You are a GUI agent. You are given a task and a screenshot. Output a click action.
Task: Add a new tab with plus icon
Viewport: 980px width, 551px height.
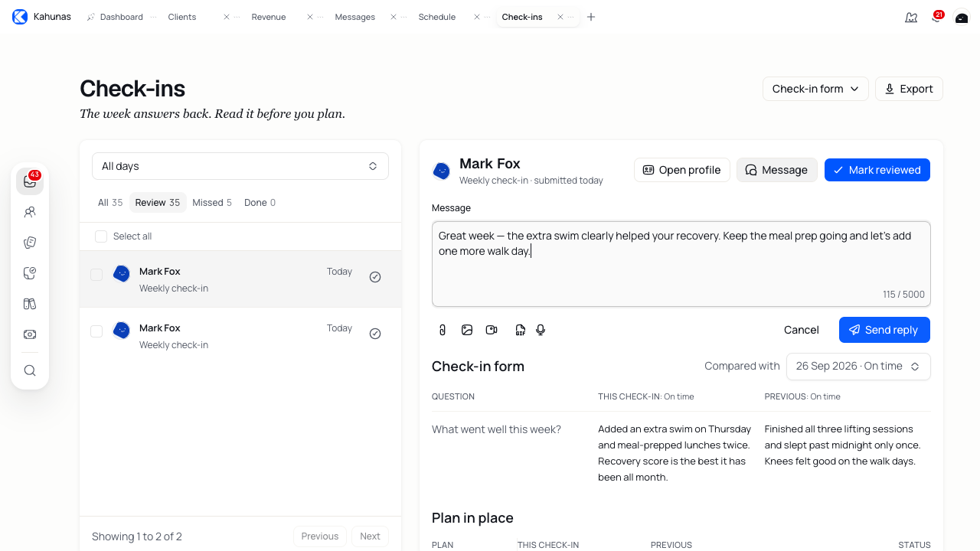pos(591,17)
